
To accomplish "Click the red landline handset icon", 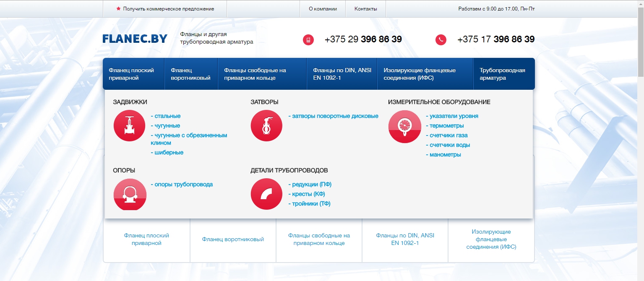I will pyautogui.click(x=441, y=40).
